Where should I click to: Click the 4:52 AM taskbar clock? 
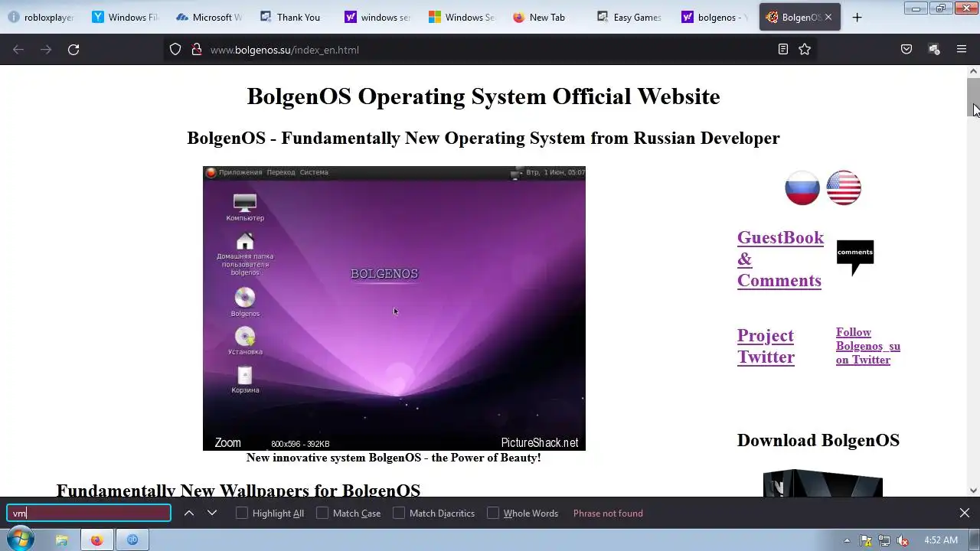tap(940, 540)
